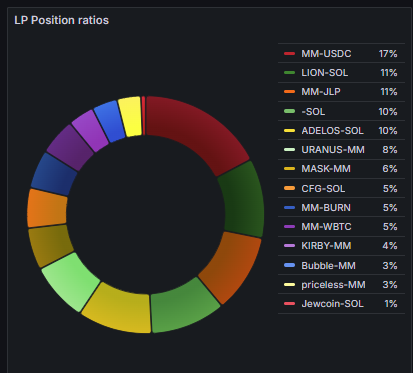Click the 6% value for MASK-MM
Viewport: 413px width, 373px height.
[x=390, y=169]
